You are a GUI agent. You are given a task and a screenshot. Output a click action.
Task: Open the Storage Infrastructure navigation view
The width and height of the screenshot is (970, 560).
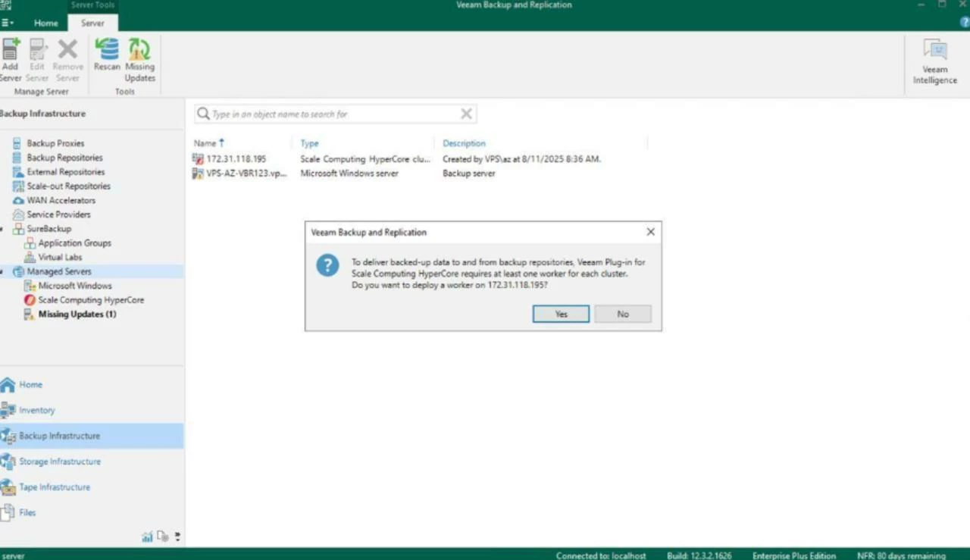91,461
